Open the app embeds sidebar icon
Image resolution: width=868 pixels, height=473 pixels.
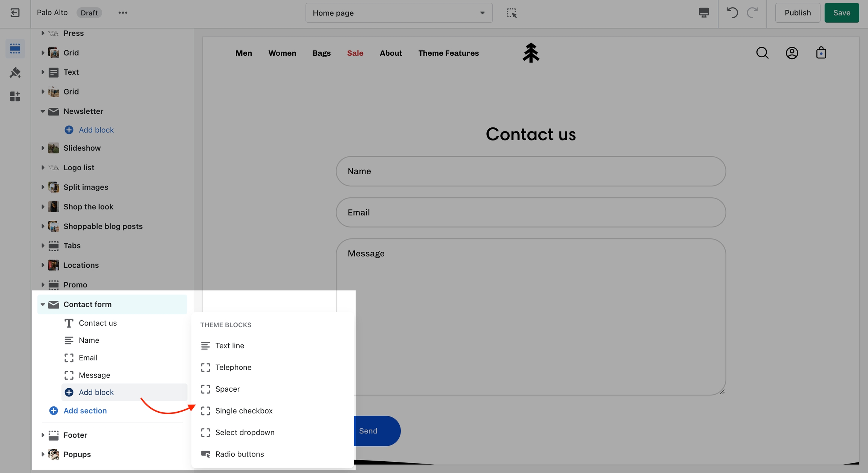coord(15,96)
